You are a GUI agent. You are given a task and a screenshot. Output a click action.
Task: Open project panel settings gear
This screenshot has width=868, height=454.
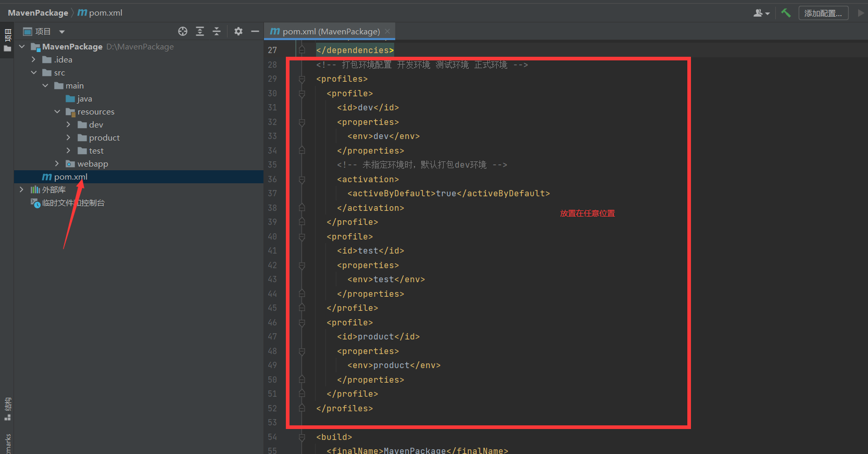coord(238,31)
